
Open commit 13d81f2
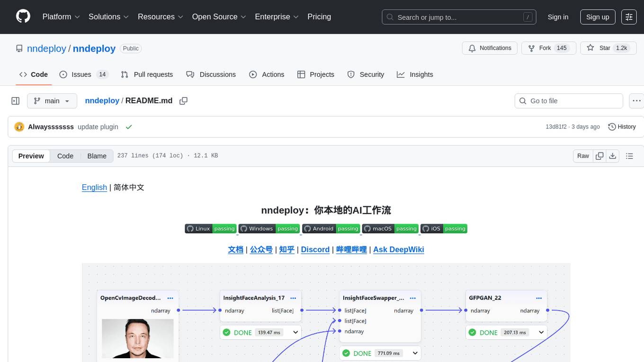(556, 127)
